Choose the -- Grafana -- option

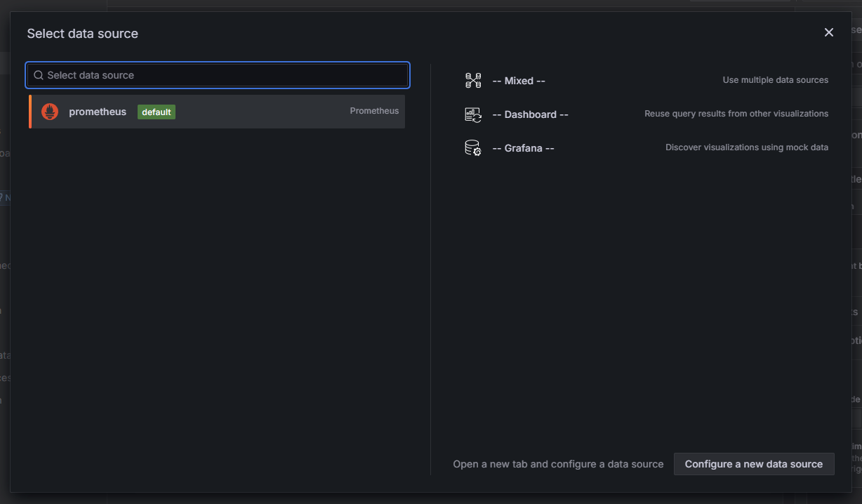tap(646, 148)
